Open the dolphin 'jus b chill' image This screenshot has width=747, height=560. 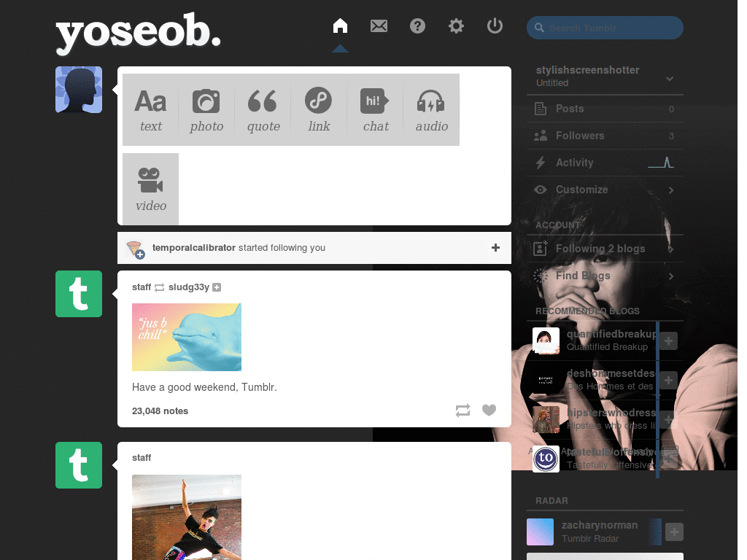click(x=186, y=337)
